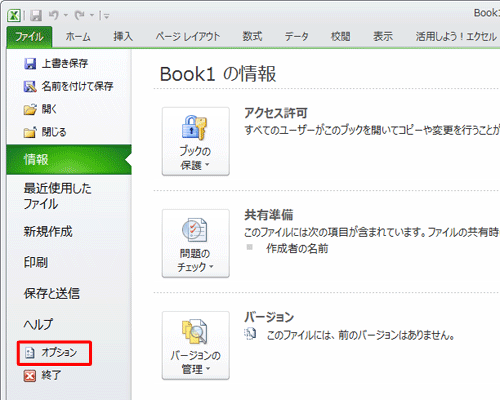This screenshot has width=500, height=400.
Task: Open the 校閲 tab
Action: pyautogui.click(x=340, y=37)
